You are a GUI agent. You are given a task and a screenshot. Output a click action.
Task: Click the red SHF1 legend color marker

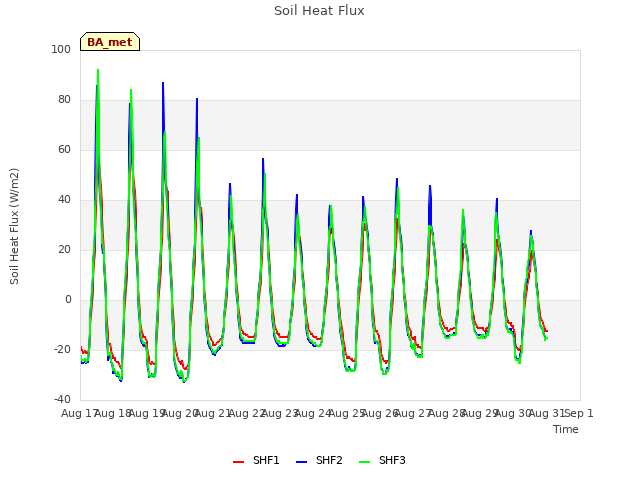click(238, 461)
